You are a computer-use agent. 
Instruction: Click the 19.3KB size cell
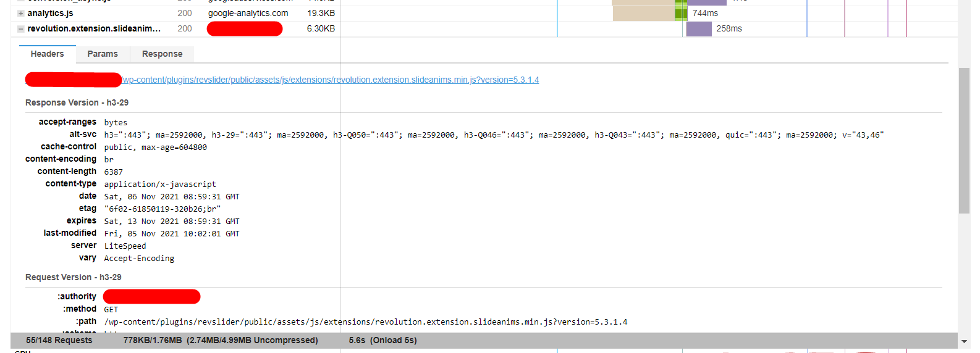tap(321, 13)
